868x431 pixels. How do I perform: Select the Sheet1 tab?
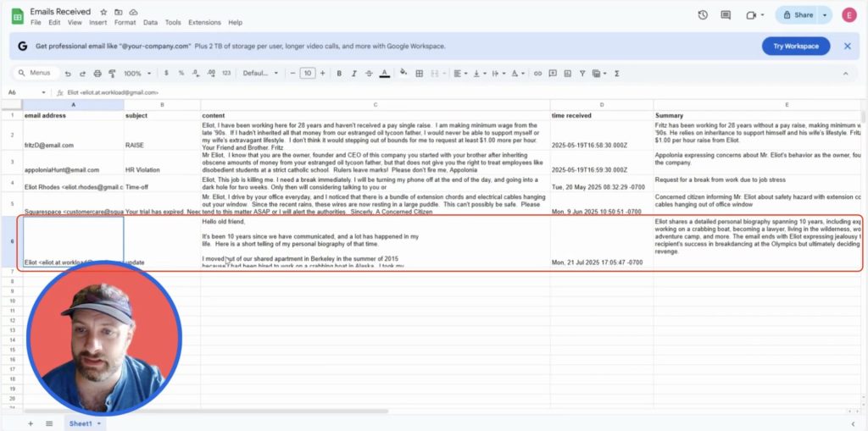coord(85,423)
